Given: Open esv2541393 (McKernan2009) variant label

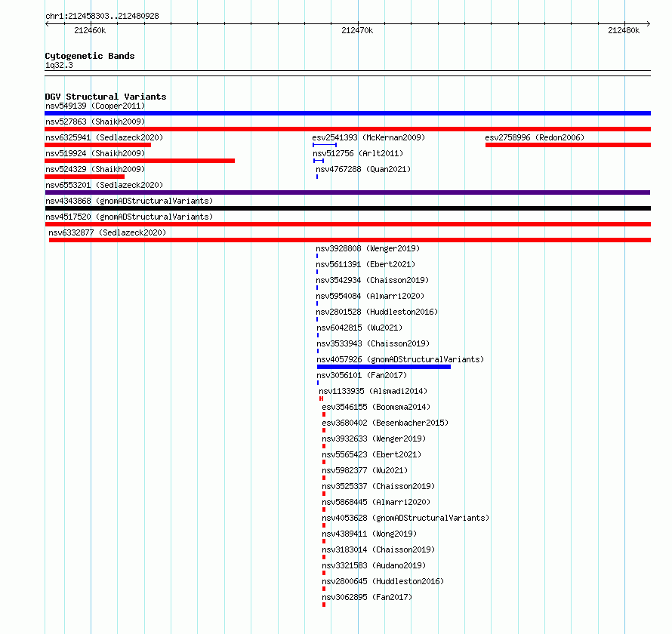Looking at the screenshot, I should 368,137.
